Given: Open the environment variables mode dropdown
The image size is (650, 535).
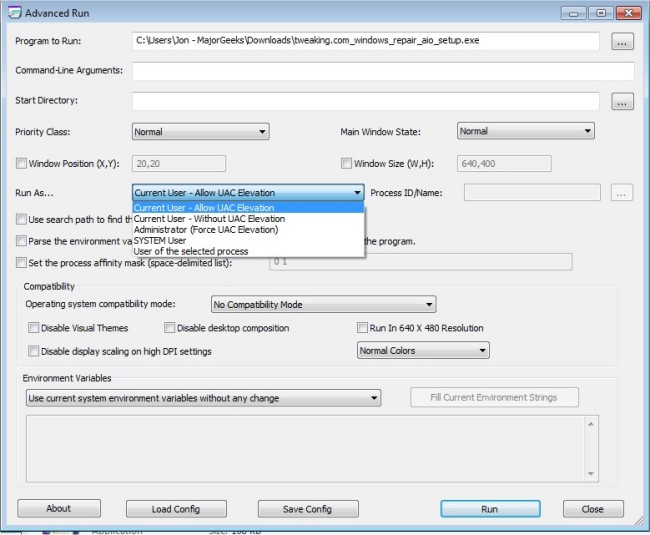Looking at the screenshot, I should click(203, 398).
